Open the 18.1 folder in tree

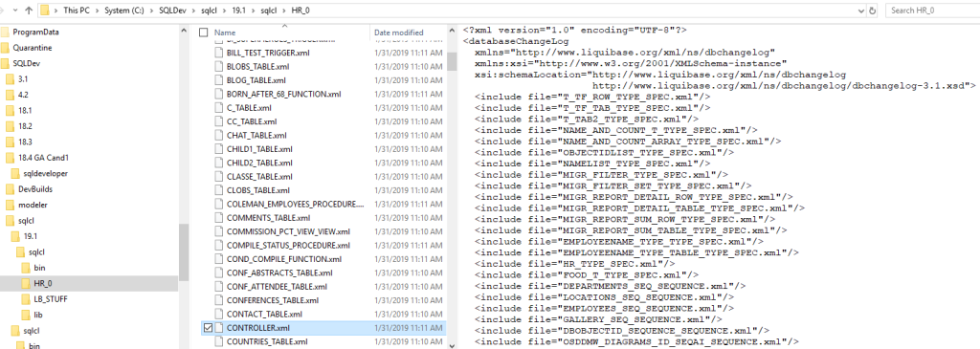point(25,111)
